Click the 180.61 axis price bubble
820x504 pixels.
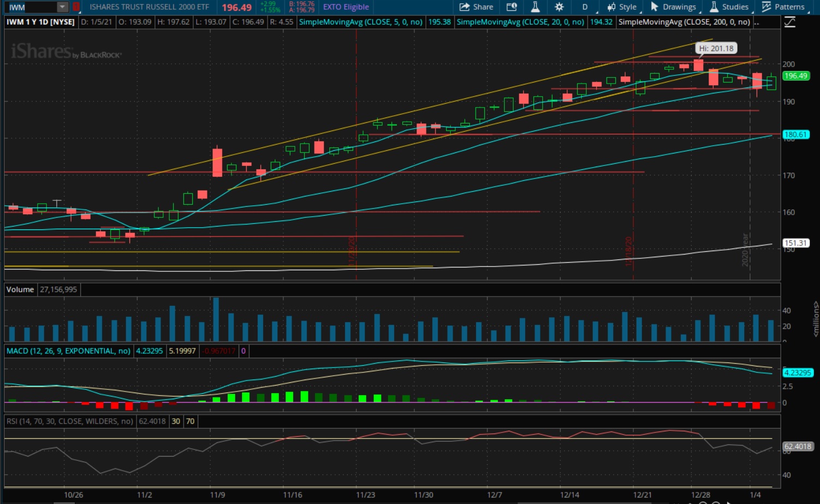tap(795, 134)
